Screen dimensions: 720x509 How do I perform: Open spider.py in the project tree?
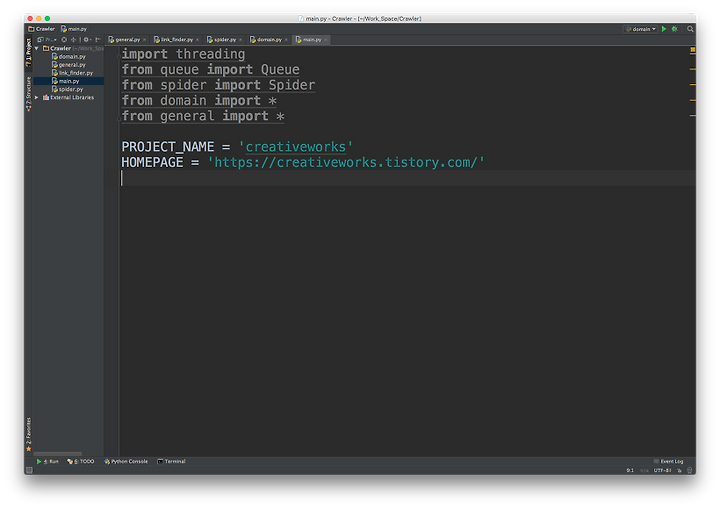(68, 89)
